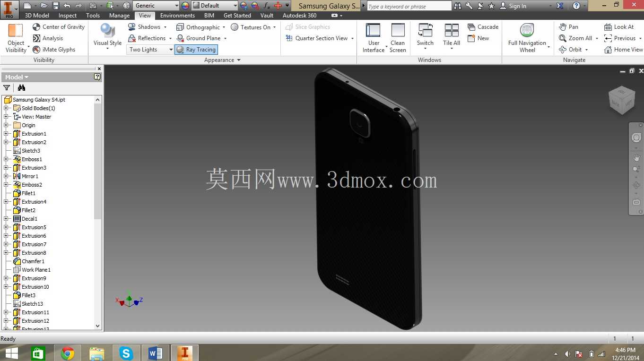The height and width of the screenshot is (361, 644).
Task: Click the Home View tool
Action: pyautogui.click(x=623, y=50)
